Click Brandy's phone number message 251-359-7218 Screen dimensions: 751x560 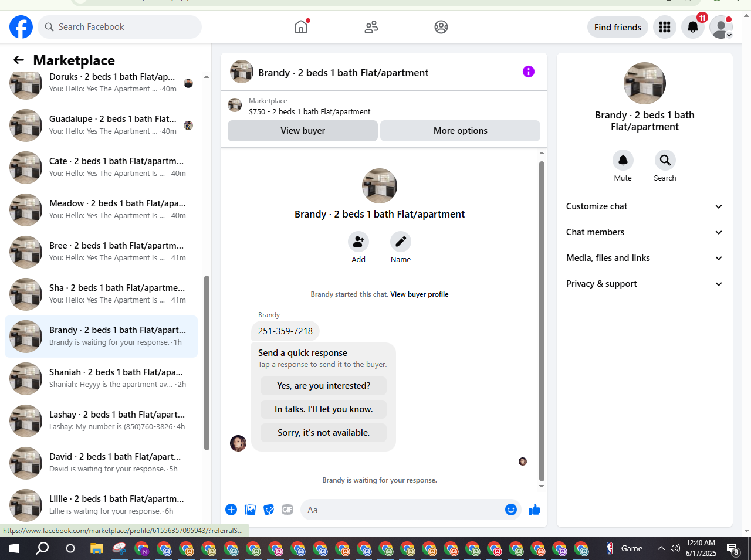tap(285, 331)
